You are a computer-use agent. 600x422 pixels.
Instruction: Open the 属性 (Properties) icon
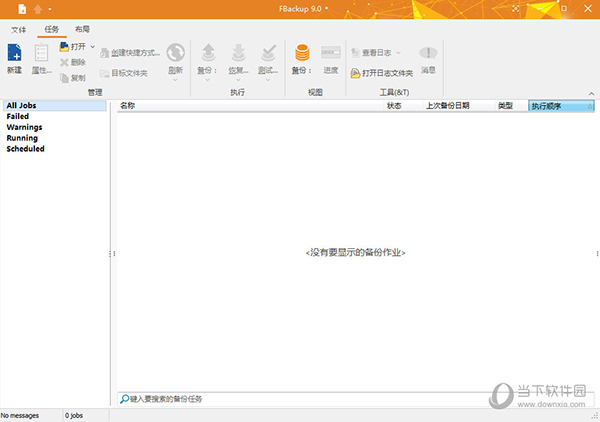pyautogui.click(x=41, y=52)
